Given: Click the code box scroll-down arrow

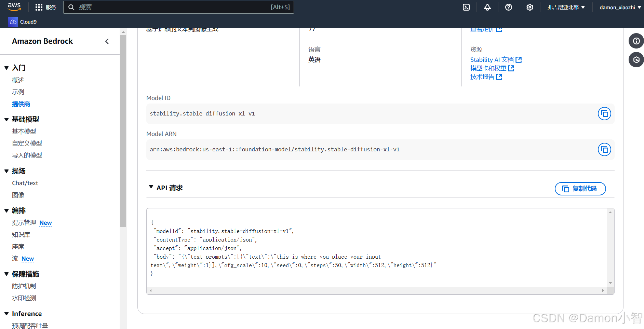Looking at the screenshot, I should [x=610, y=283].
